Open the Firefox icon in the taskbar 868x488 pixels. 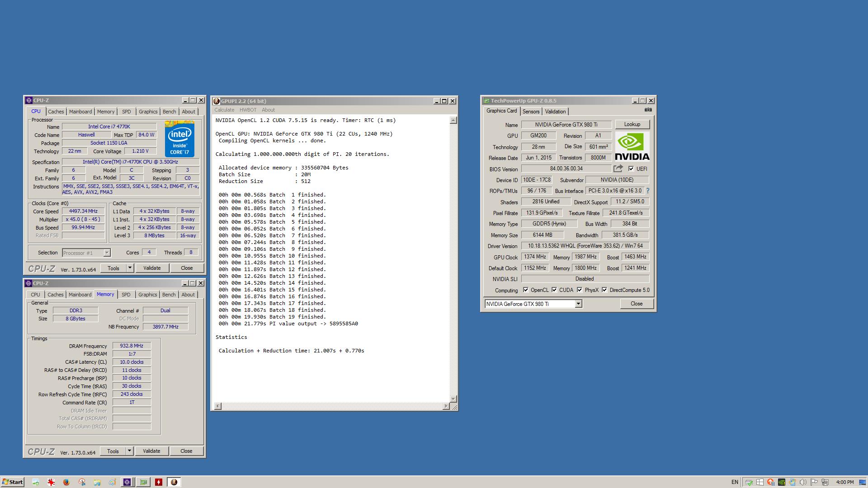pyautogui.click(x=66, y=482)
